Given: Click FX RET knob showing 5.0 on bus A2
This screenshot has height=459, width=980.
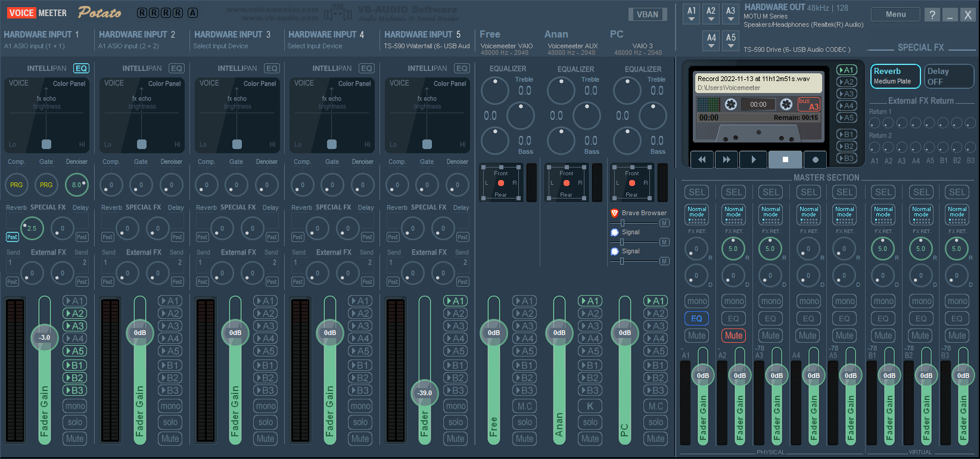Looking at the screenshot, I should pos(733,249).
